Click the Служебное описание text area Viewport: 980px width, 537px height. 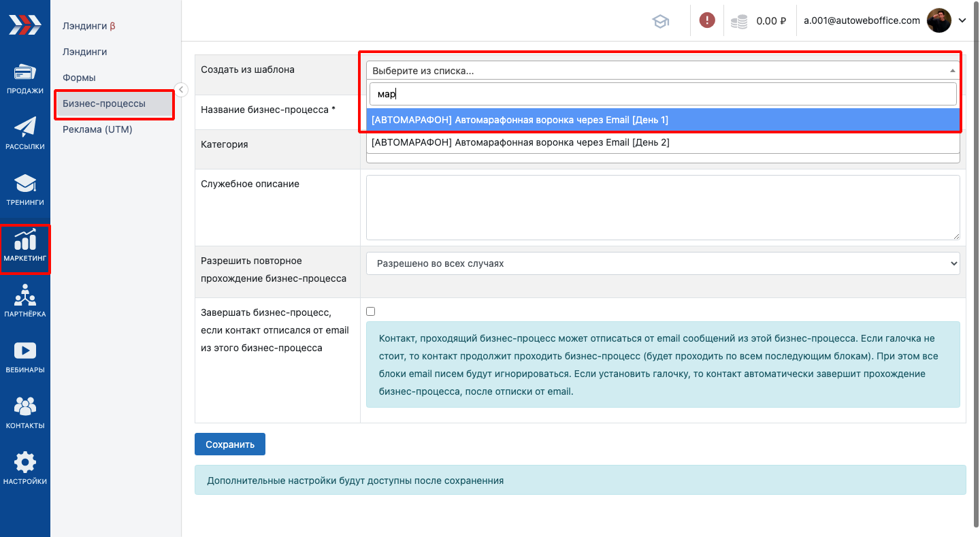click(x=662, y=208)
